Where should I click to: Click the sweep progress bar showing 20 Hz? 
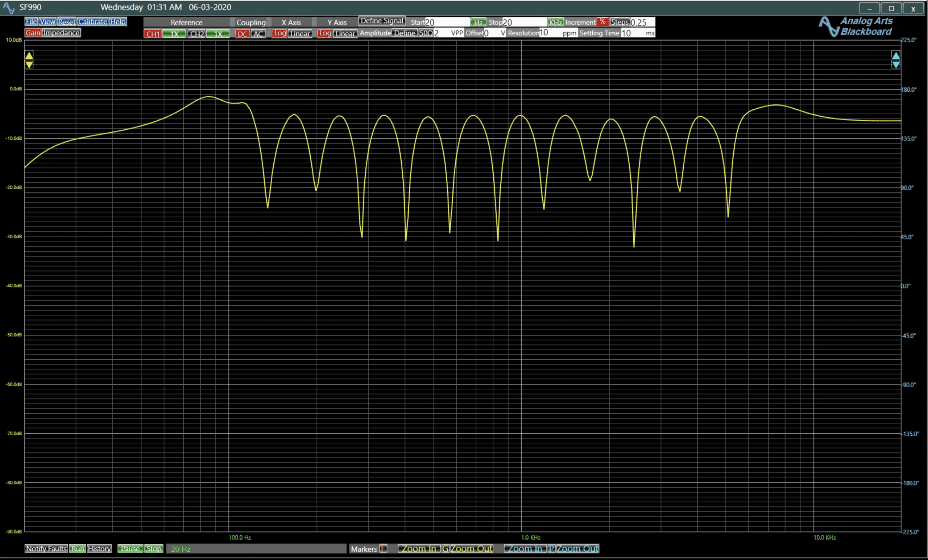256,549
